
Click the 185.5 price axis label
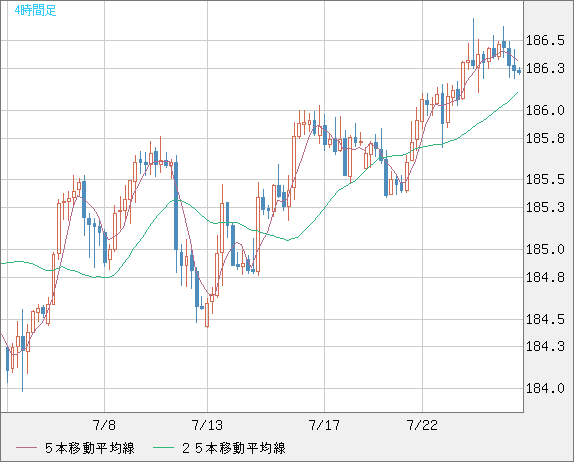(545, 179)
